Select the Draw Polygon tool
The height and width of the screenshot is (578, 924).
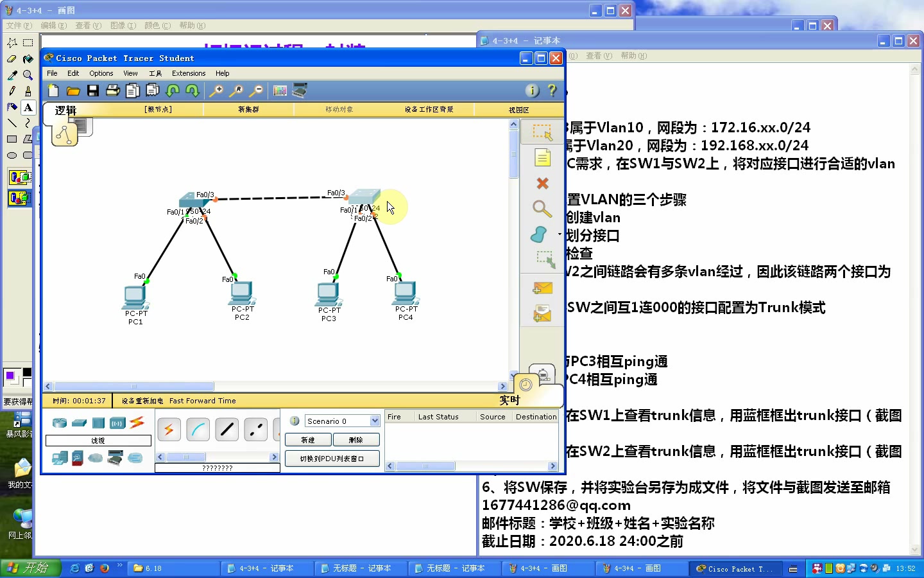(x=539, y=234)
